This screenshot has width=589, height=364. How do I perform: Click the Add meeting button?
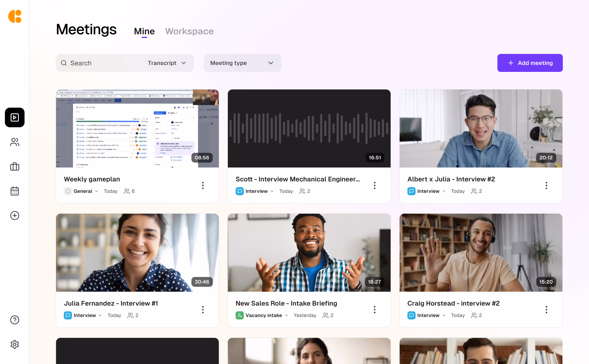click(x=530, y=63)
